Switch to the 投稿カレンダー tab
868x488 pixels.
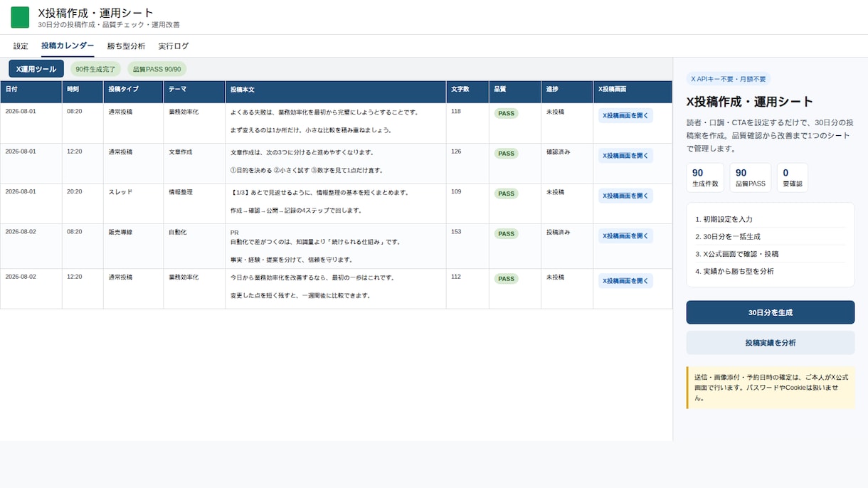coord(68,46)
